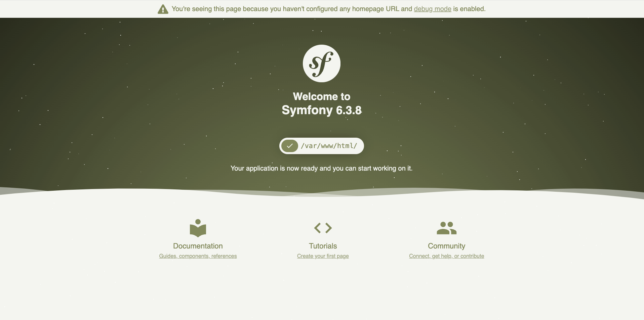Click the Documentation book icon
Viewport: 644px width, 320px height.
coord(198,228)
